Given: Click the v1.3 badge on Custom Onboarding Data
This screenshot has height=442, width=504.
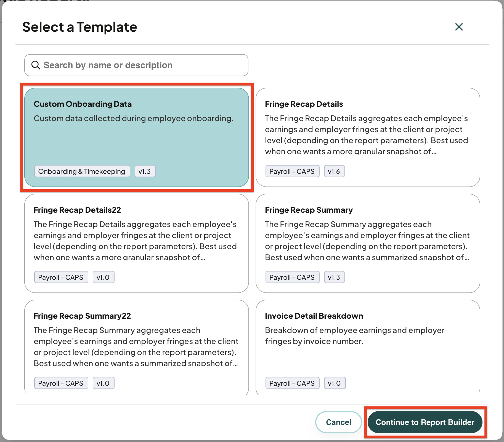Looking at the screenshot, I should 145,171.
